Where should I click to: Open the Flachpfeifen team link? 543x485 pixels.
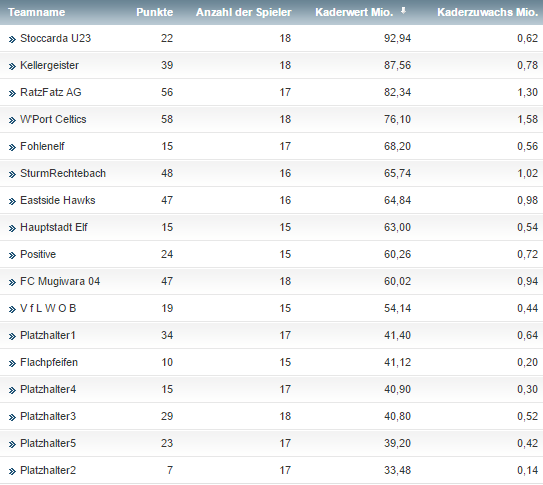[49, 362]
